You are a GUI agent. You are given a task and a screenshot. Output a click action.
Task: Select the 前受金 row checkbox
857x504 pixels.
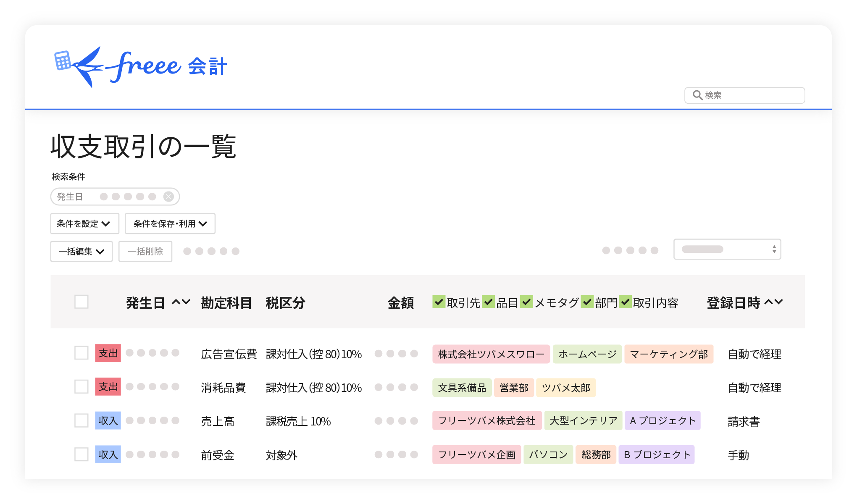81,454
